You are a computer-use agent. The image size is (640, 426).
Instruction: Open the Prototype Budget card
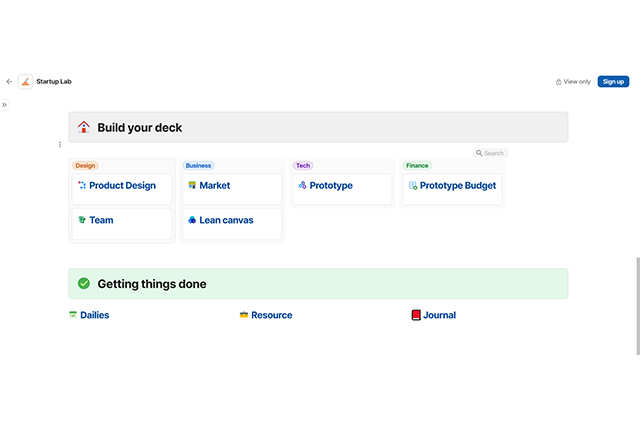(453, 189)
